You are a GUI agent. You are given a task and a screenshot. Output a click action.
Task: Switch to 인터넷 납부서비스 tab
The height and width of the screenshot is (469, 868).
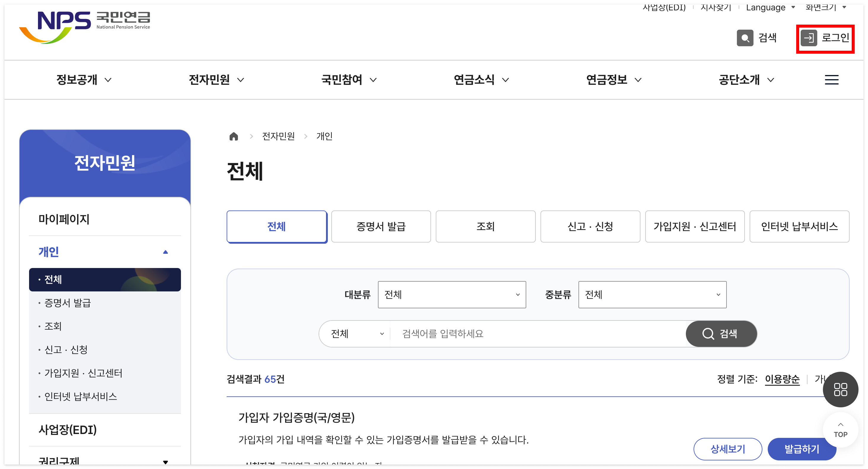click(x=799, y=226)
